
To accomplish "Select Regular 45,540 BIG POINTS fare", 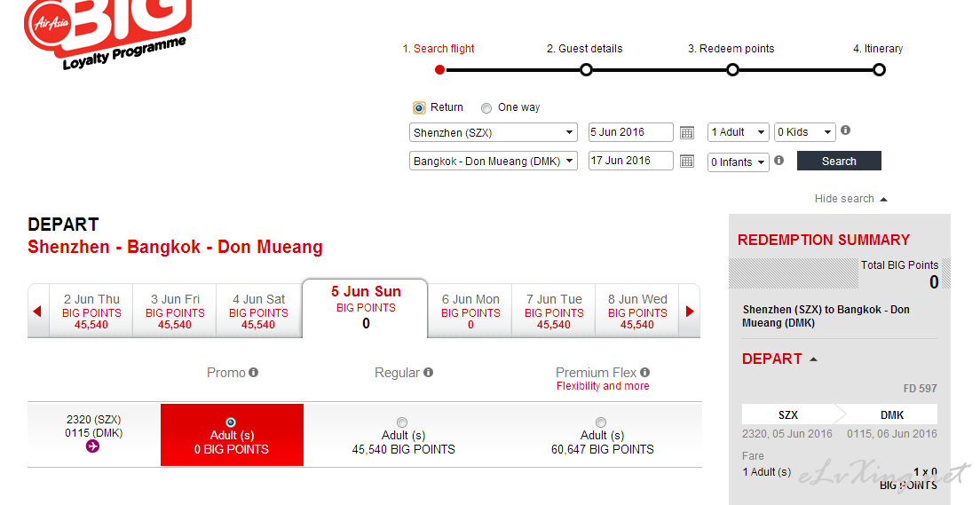I will [x=402, y=422].
